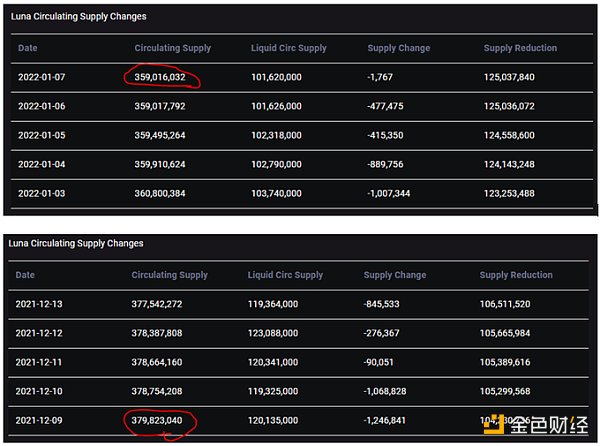The width and height of the screenshot is (600, 446).
Task: Sort by Circulating Supply in the top table
Action: [173, 48]
